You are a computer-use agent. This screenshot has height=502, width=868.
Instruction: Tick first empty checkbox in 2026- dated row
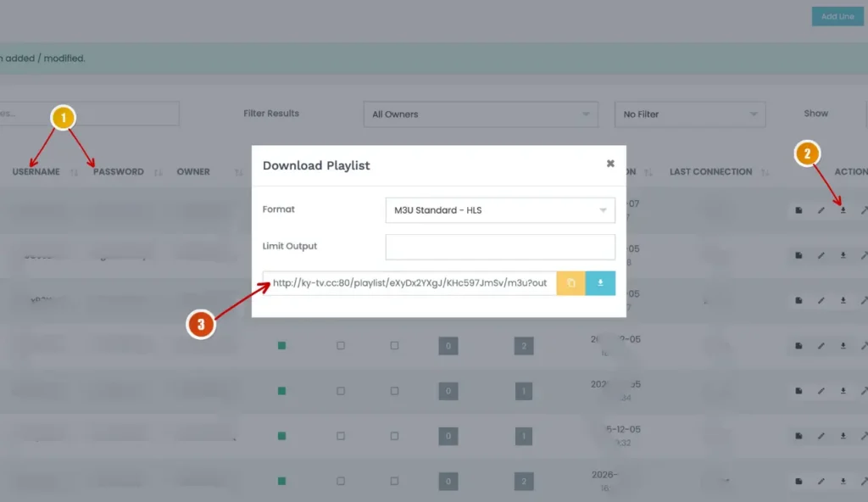click(x=341, y=482)
